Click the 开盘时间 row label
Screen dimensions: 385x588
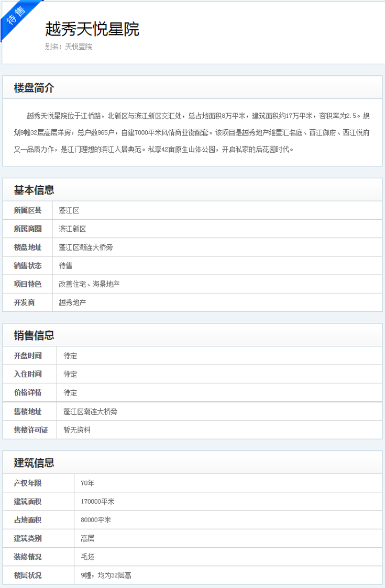pos(27,356)
